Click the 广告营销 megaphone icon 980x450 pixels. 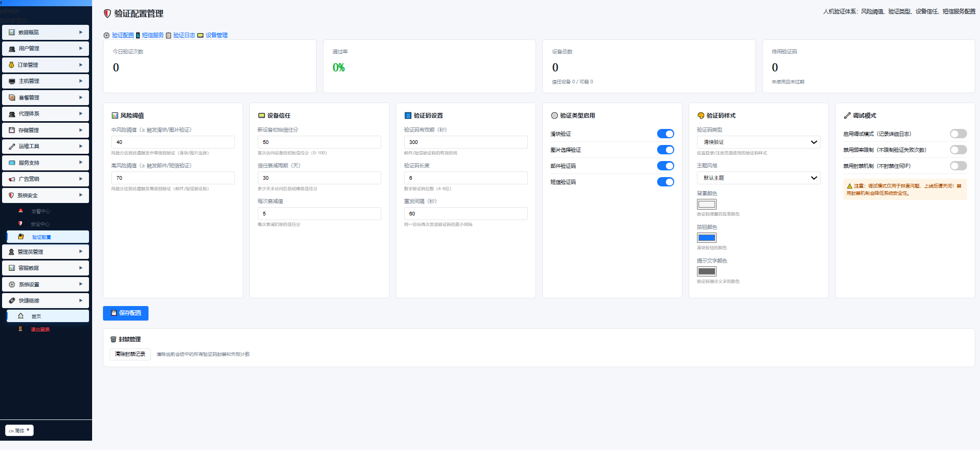pyautogui.click(x=12, y=179)
